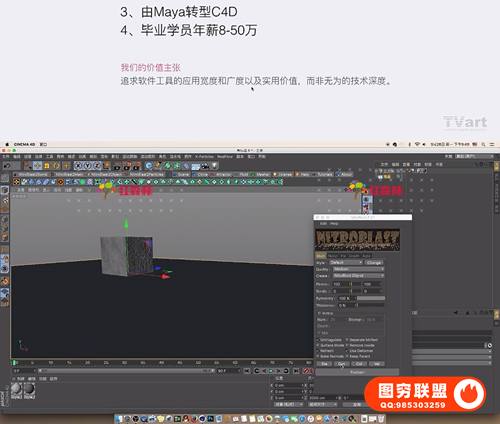
Task: Click the red Record keyframe button
Action: pyautogui.click(x=305, y=371)
